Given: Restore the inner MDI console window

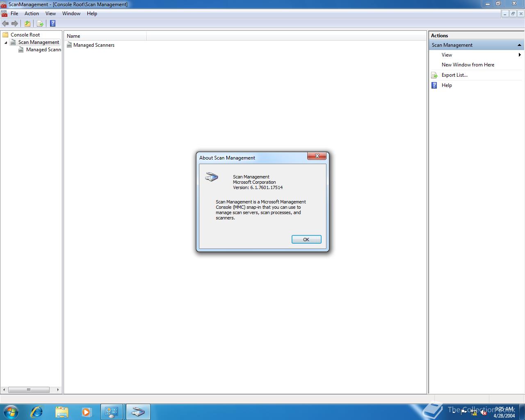Looking at the screenshot, I should click(x=513, y=14).
